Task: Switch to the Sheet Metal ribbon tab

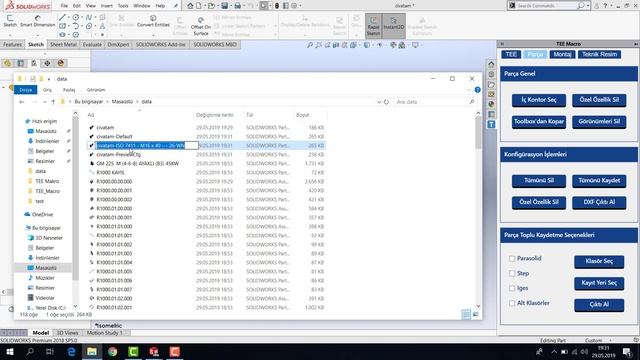Action: (63, 44)
